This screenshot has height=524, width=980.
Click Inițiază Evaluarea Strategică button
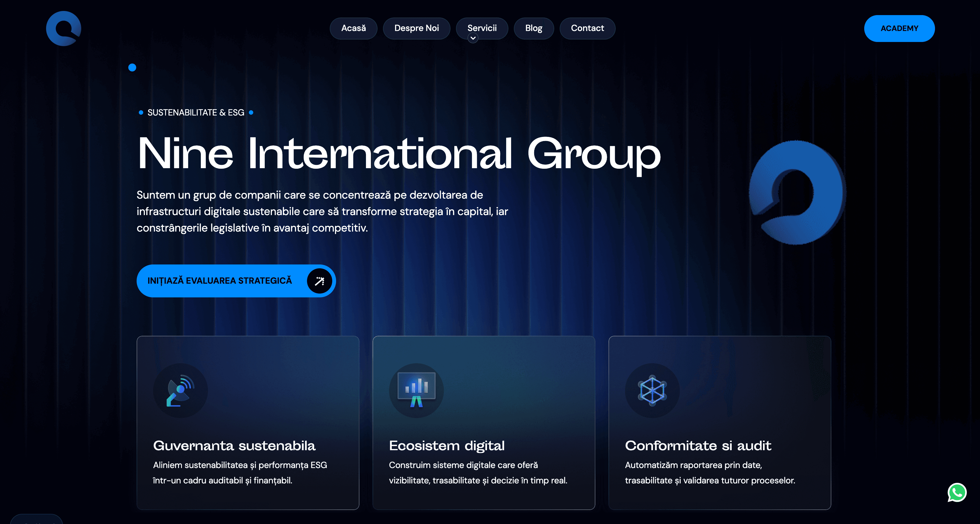coord(236,281)
